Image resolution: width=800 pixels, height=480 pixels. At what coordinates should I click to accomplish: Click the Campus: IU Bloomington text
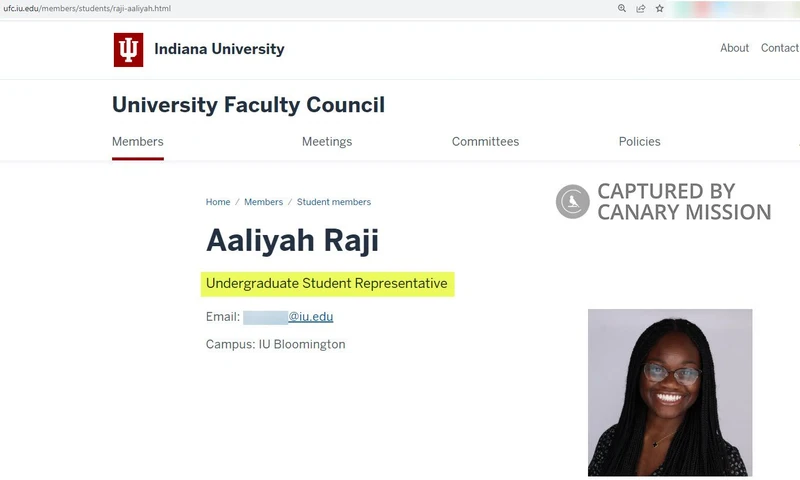click(x=276, y=344)
